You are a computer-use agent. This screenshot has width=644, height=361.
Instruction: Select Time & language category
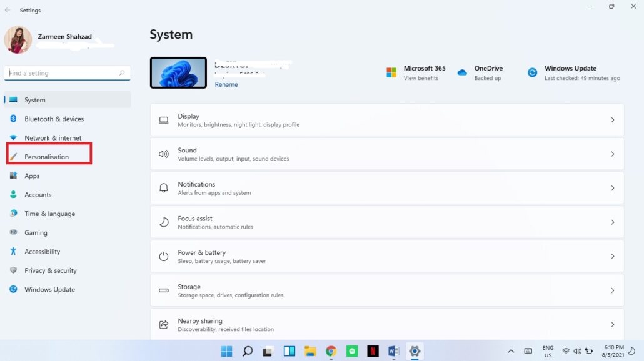point(49,214)
